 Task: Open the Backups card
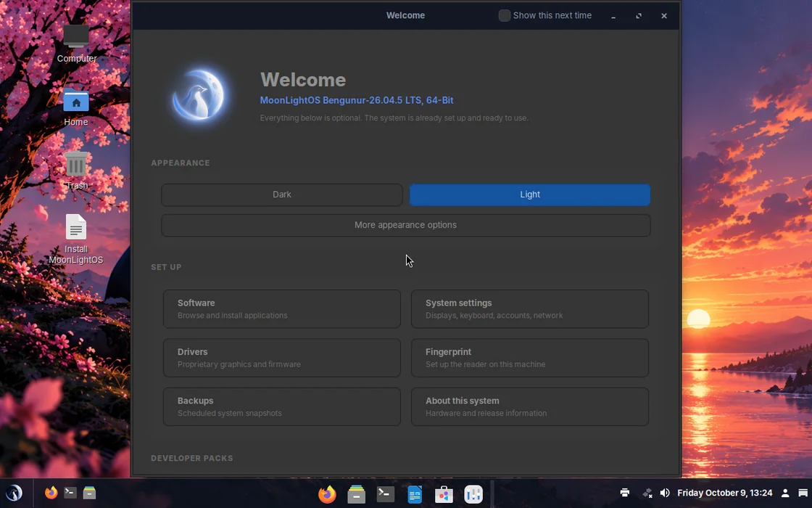click(x=282, y=407)
